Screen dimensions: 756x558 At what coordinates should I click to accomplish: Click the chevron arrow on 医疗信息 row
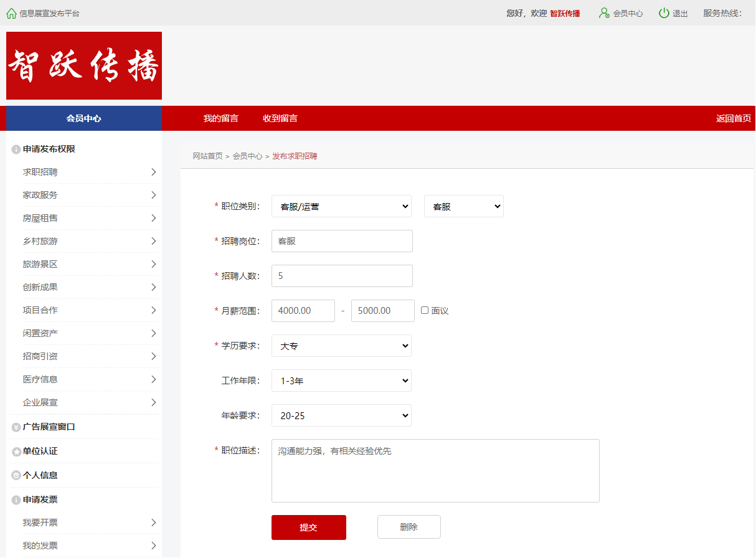coord(154,379)
